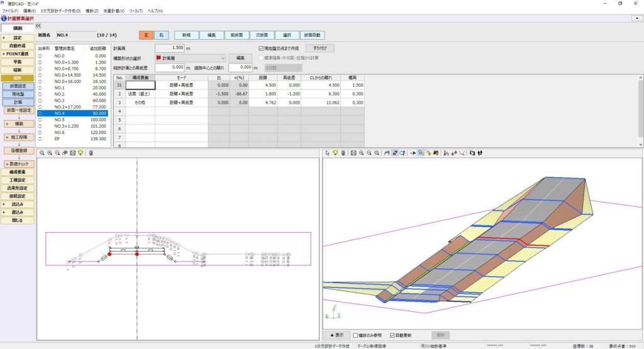
Task: Open 構築形状の選択 dropdown showing 計画層
Action: 191,58
